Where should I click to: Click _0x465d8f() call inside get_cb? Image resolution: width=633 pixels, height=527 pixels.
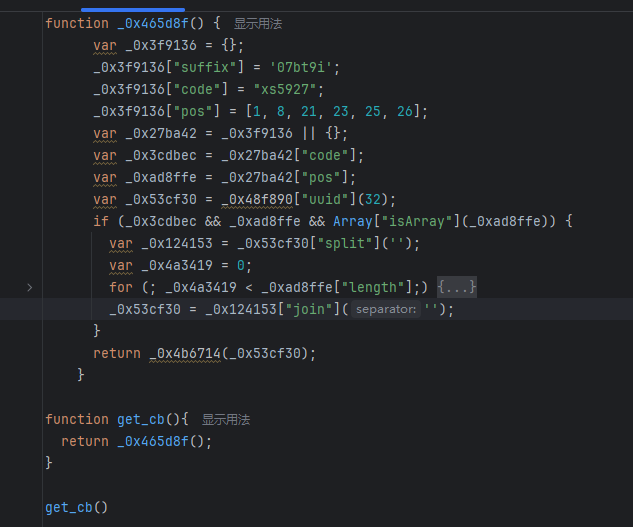pos(161,441)
